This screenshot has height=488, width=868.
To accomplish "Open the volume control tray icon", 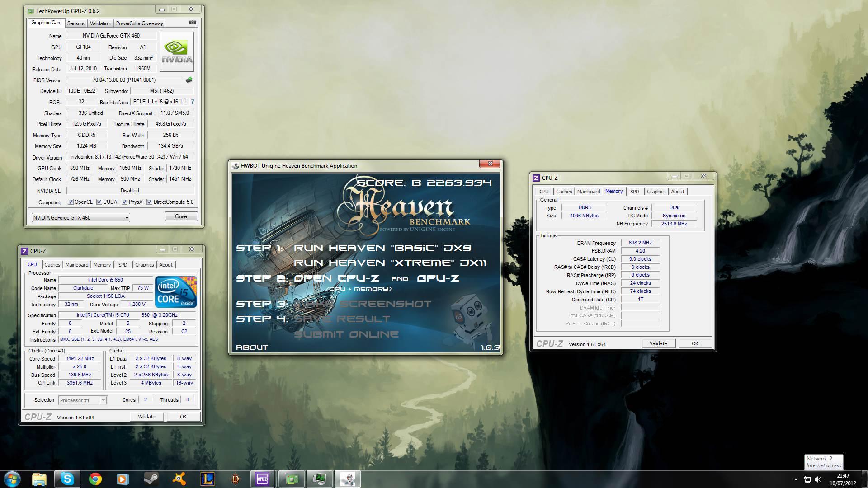I will 818,479.
